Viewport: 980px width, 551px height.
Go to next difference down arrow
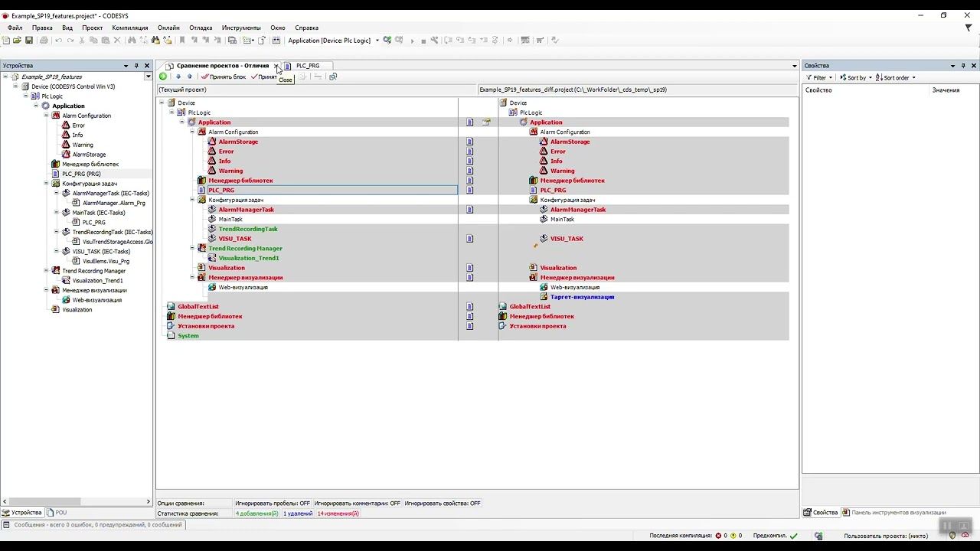pyautogui.click(x=178, y=77)
